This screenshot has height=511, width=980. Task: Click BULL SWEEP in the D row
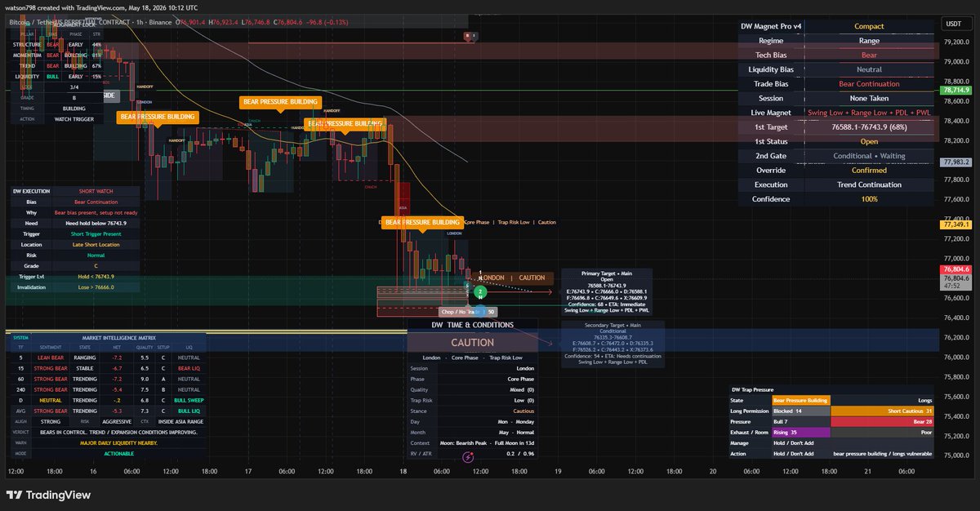coord(189,400)
